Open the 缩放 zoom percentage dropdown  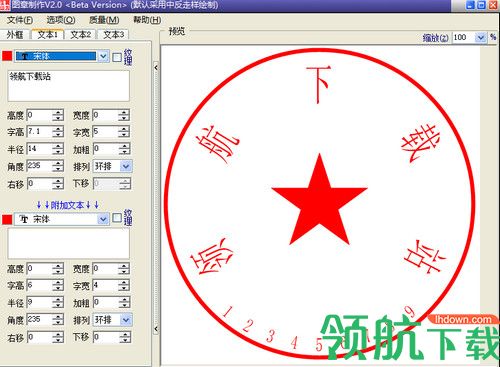click(x=480, y=38)
